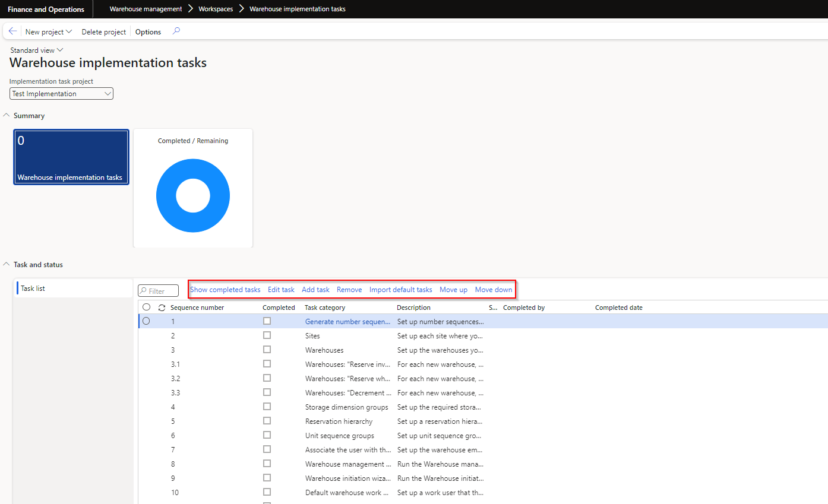
Task: Click the Completed / Remaining donut chart
Action: [x=193, y=195]
